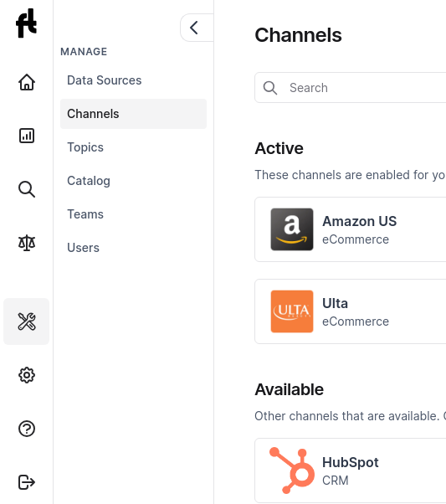446x504 pixels.
Task: Select the HubSpot CRM channel card
Action: pos(351,471)
